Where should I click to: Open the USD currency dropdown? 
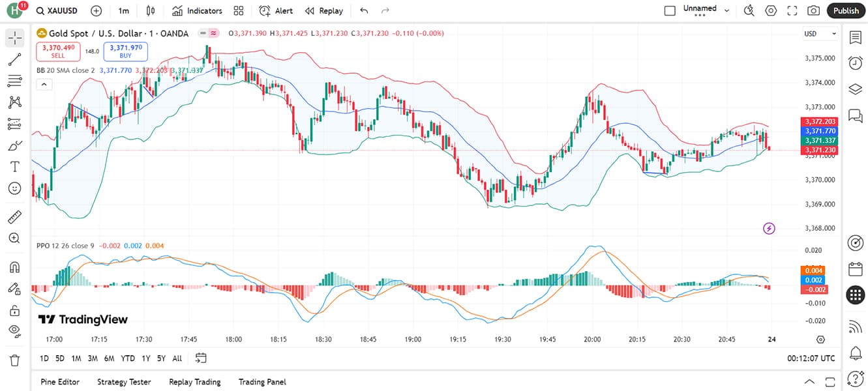820,34
